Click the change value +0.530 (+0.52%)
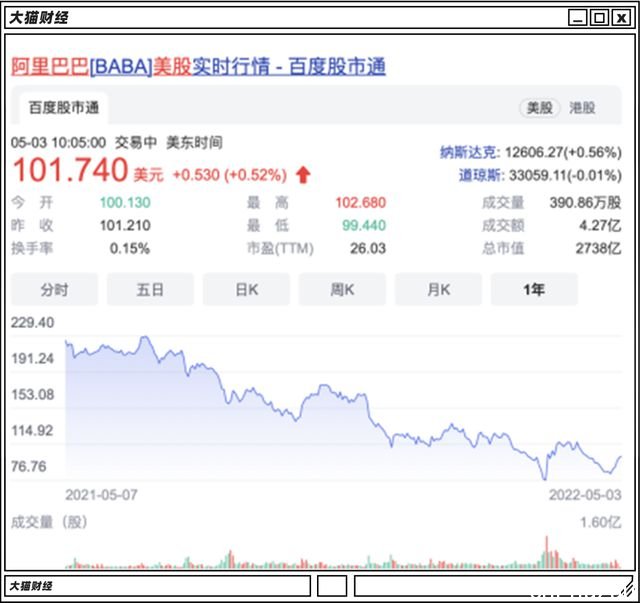Viewport: 640px width, 603px height. pyautogui.click(x=230, y=175)
